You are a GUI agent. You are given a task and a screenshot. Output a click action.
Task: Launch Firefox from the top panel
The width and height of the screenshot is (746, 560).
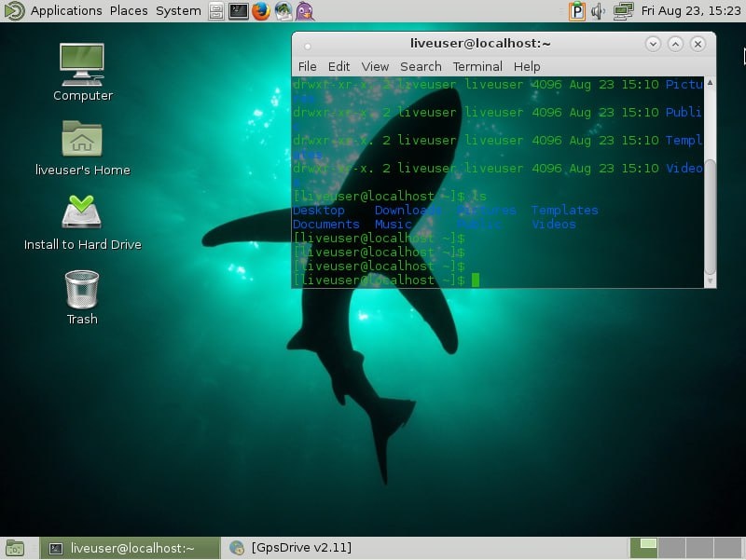coord(261,11)
